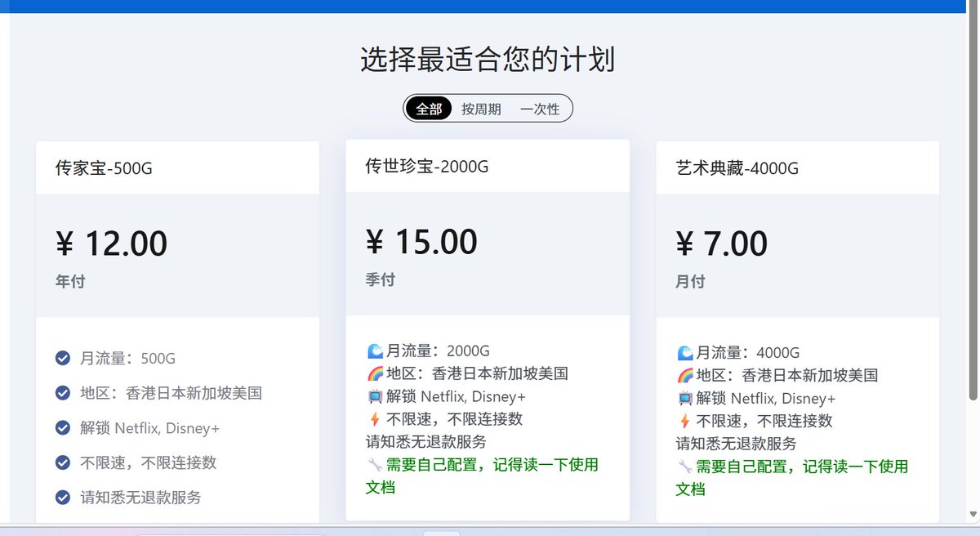Click lightning emoji in 传世珍宝 card
The height and width of the screenshot is (536, 980).
click(375, 419)
